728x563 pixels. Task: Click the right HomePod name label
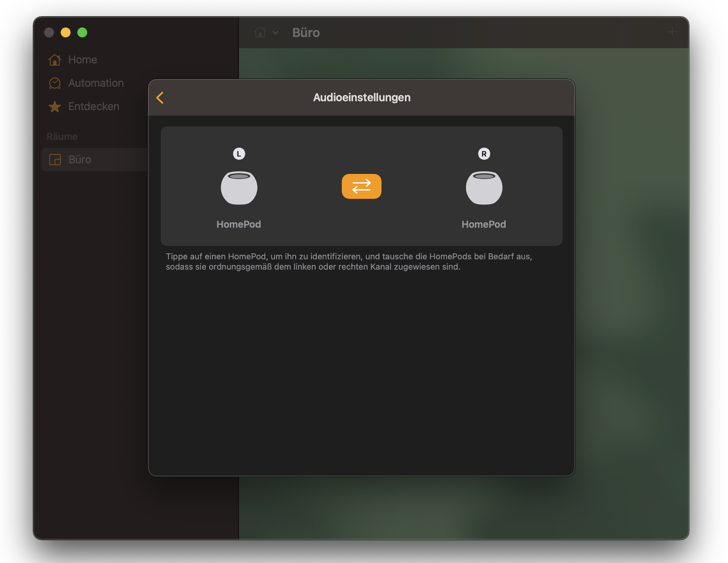point(484,224)
